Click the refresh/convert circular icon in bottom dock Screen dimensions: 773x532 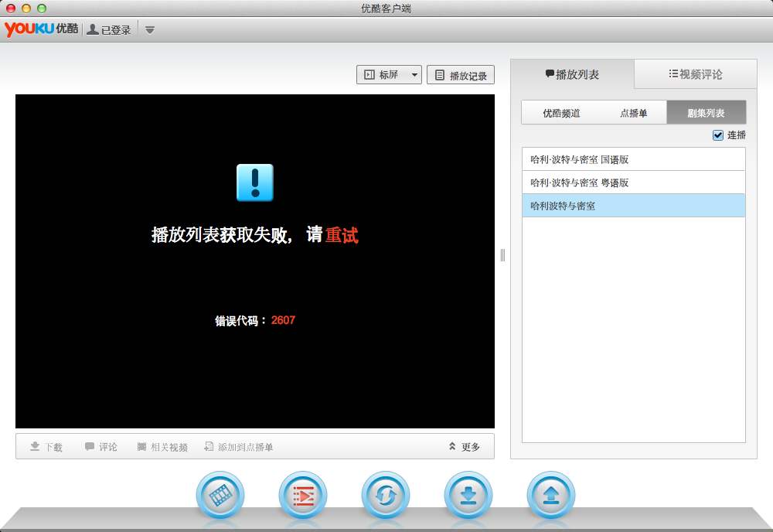point(386,495)
